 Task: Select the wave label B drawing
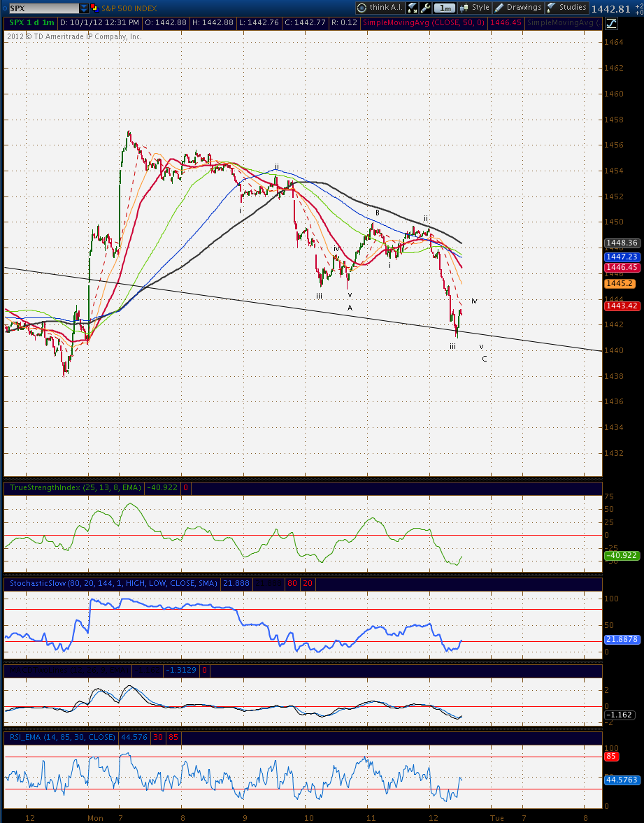377,213
